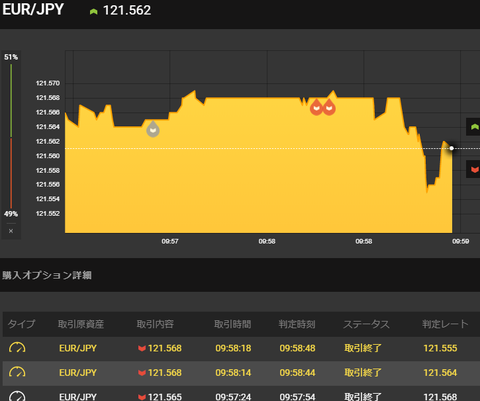Click the 49% sentiment label

[11, 214]
